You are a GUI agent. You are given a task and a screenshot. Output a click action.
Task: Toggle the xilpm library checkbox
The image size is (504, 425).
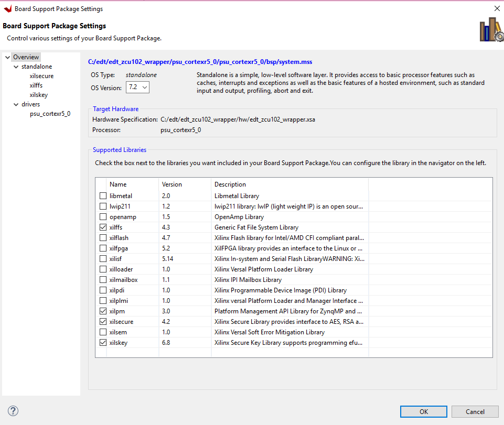click(x=103, y=311)
